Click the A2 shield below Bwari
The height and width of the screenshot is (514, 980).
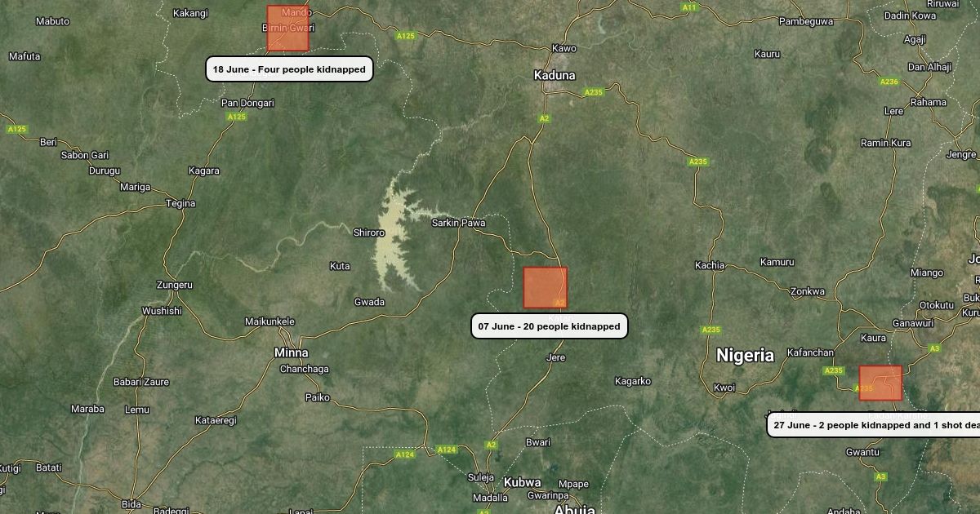click(x=491, y=445)
